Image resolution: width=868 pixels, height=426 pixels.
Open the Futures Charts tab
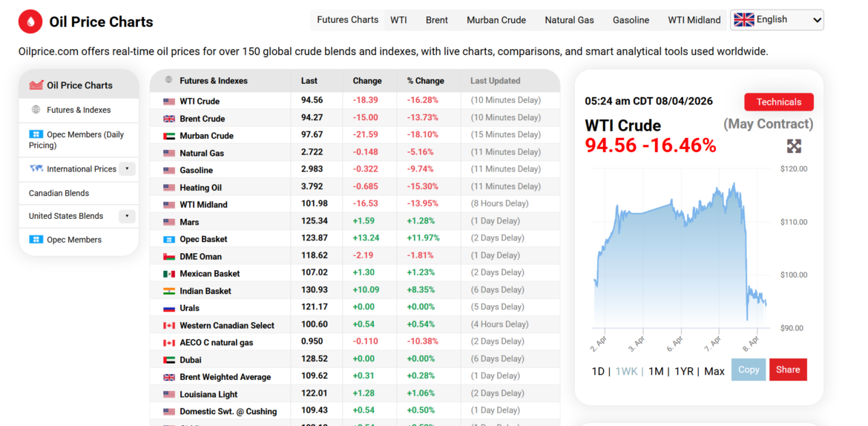(348, 20)
